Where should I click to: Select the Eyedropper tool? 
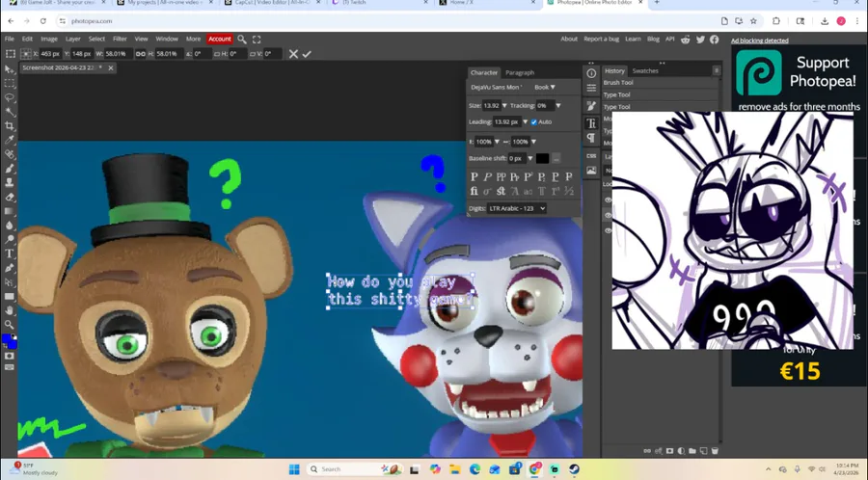[10, 141]
